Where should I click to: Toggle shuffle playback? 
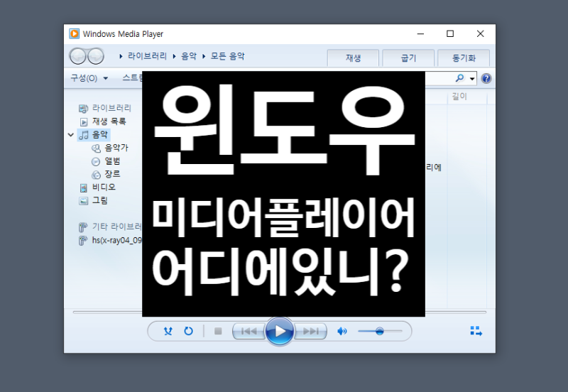168,331
